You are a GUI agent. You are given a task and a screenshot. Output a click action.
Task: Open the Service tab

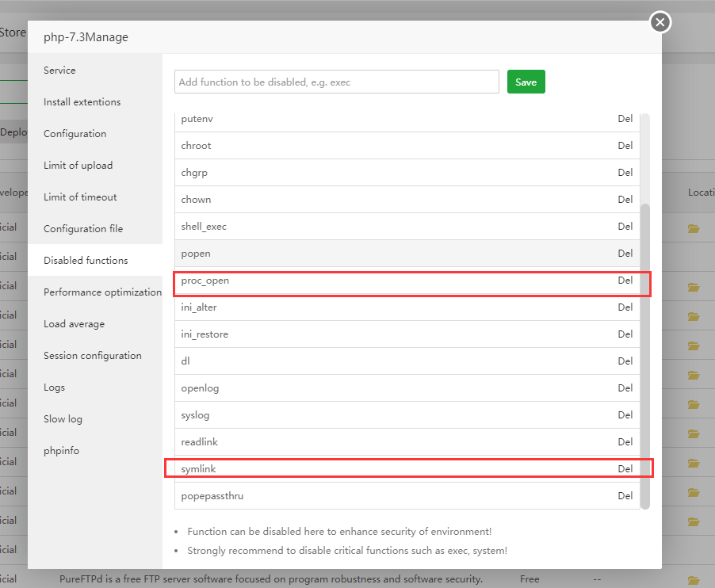[x=59, y=71]
